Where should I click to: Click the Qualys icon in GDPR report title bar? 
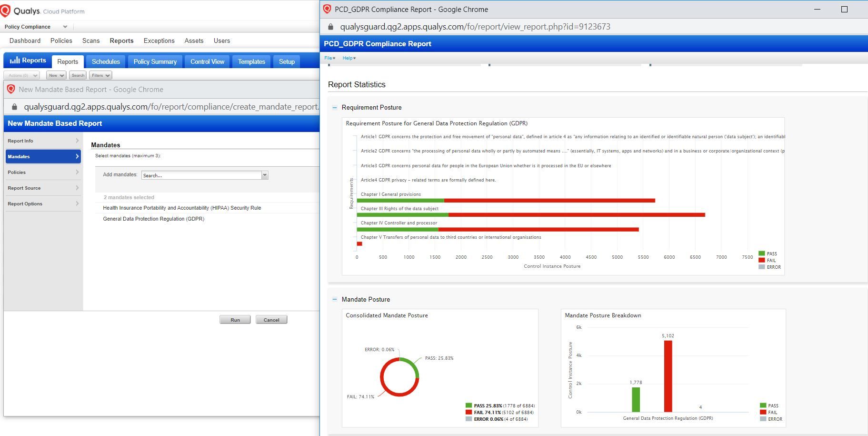327,9
